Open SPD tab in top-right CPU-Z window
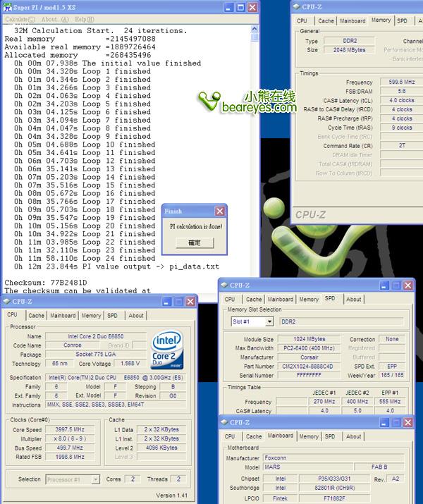This screenshot has height=504, width=423. click(x=402, y=21)
